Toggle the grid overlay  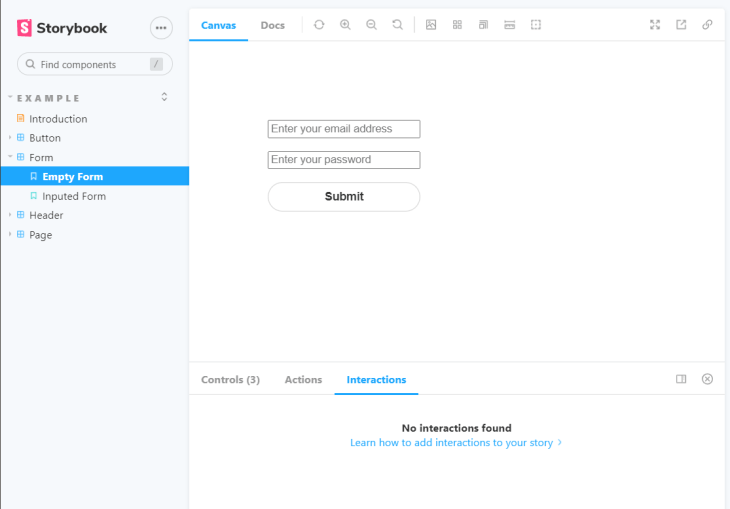tap(457, 25)
